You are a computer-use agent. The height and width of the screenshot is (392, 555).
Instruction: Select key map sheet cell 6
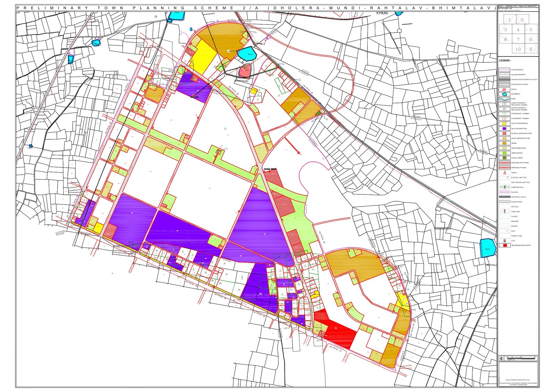coord(531,39)
